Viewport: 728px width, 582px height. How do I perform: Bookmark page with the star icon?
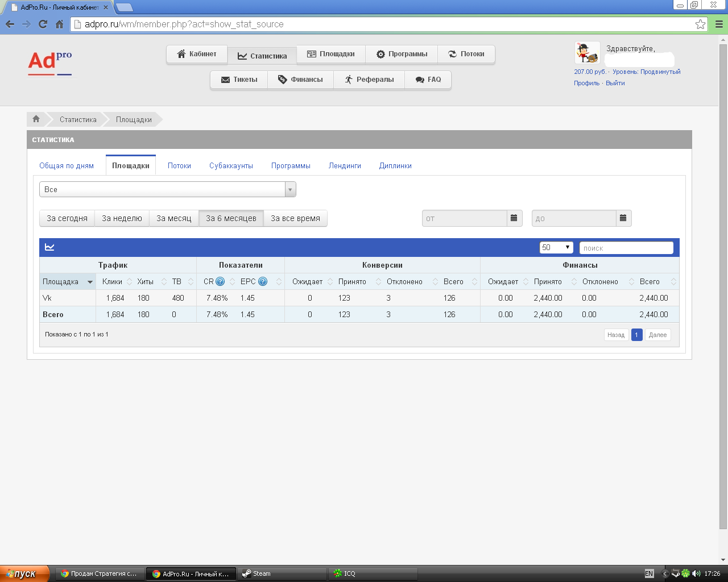(700, 24)
